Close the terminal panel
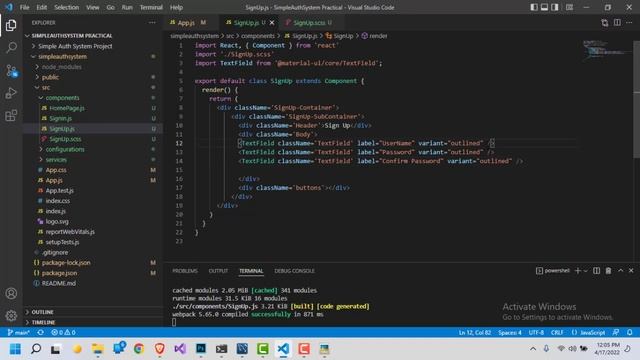Image resolution: width=640 pixels, height=360 pixels. (631, 271)
